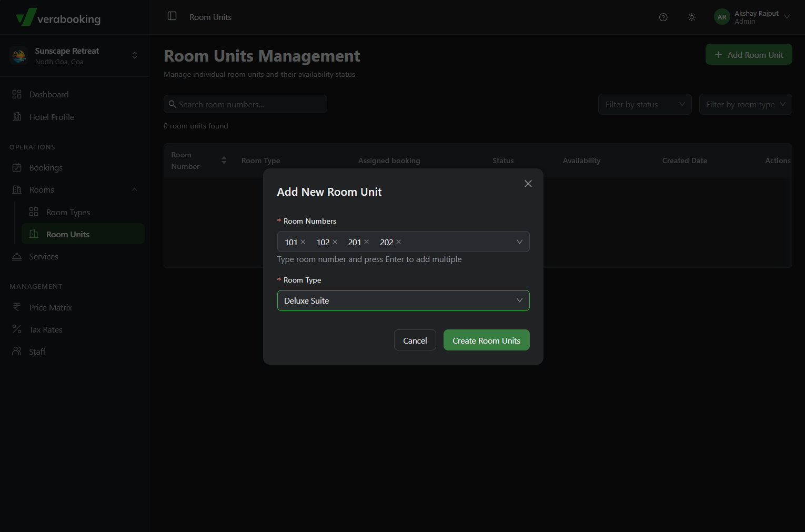Open the Akshay Rajput account menu arrow

pyautogui.click(x=787, y=17)
